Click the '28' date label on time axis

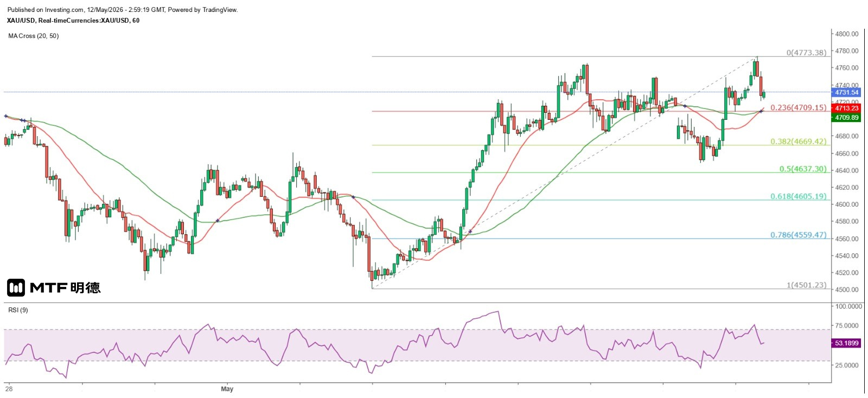pos(9,389)
